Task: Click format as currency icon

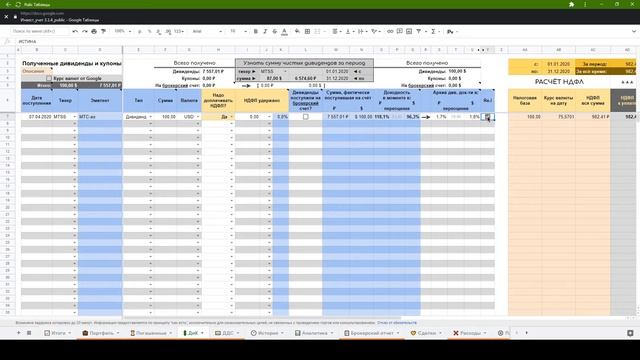Action: (x=140, y=31)
